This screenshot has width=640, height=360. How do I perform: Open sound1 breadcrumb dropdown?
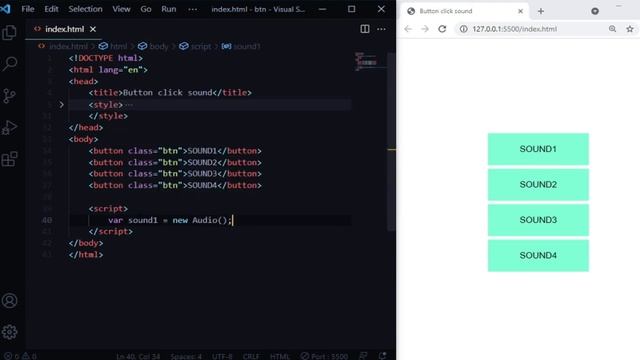tap(241, 46)
